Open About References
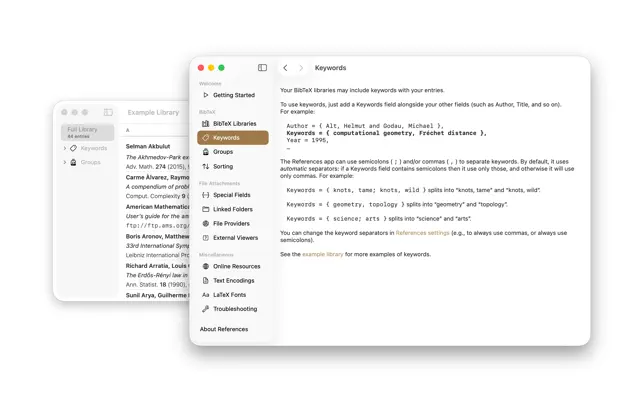The width and height of the screenshot is (643, 402). [224, 329]
